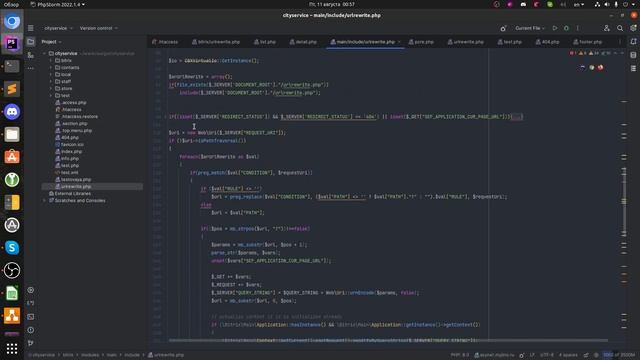Open Services tool window icon
The image size is (640, 360).
[31, 290]
